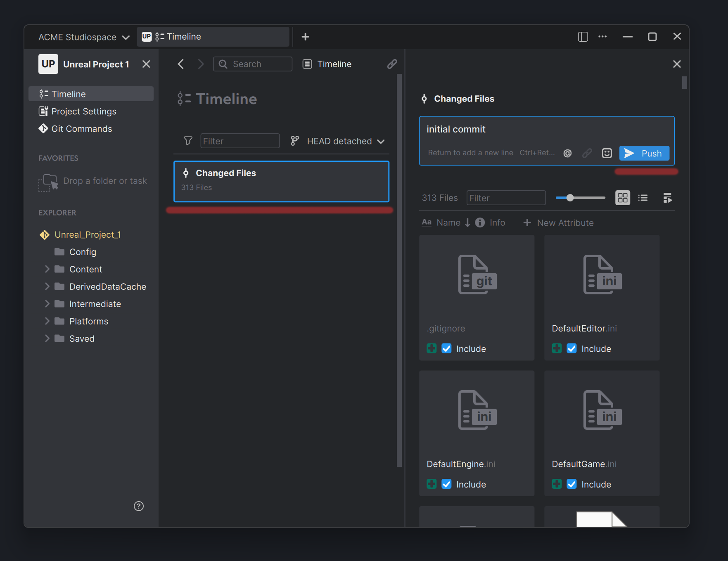Switch to list view of changed files
This screenshot has height=561, width=728.
643,198
